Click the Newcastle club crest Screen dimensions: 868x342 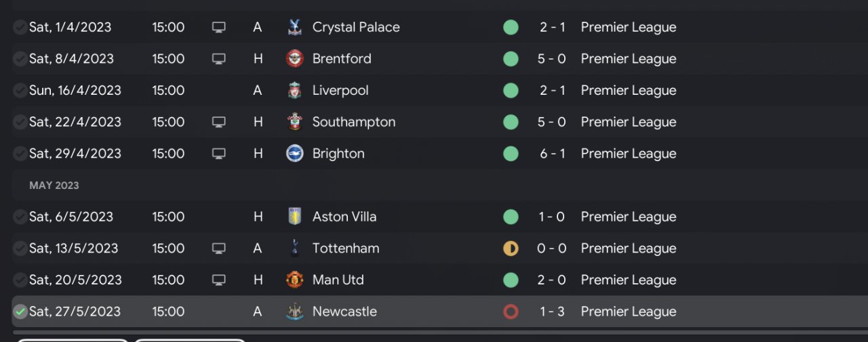[x=295, y=312]
